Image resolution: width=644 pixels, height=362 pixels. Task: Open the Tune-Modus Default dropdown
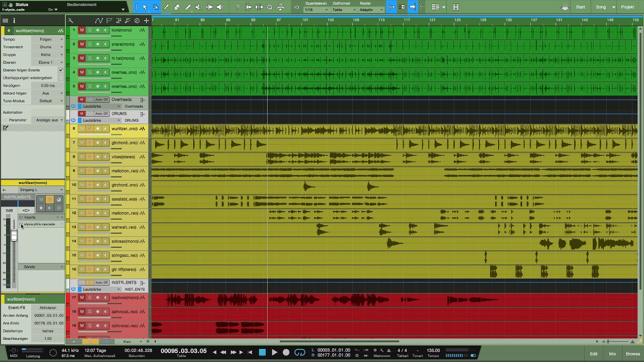48,101
